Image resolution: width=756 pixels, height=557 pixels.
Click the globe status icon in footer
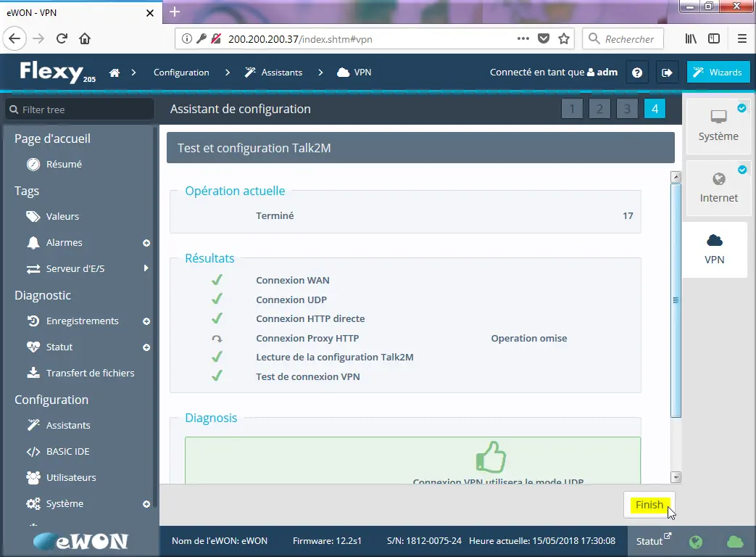point(696,542)
